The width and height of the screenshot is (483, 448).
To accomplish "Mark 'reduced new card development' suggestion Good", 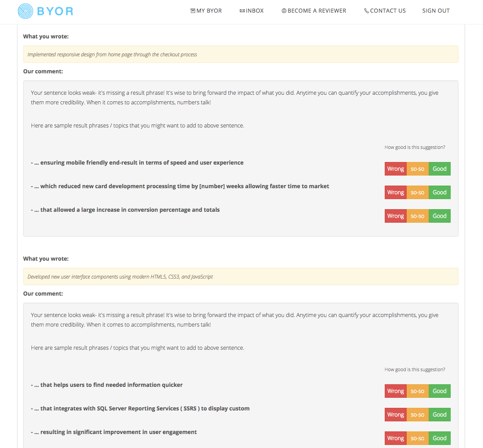I will click(x=440, y=193).
